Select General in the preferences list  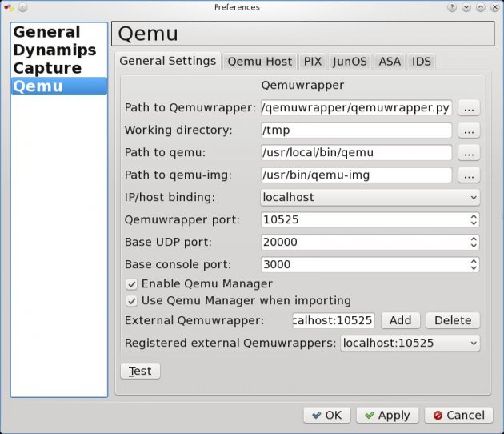coord(59,32)
